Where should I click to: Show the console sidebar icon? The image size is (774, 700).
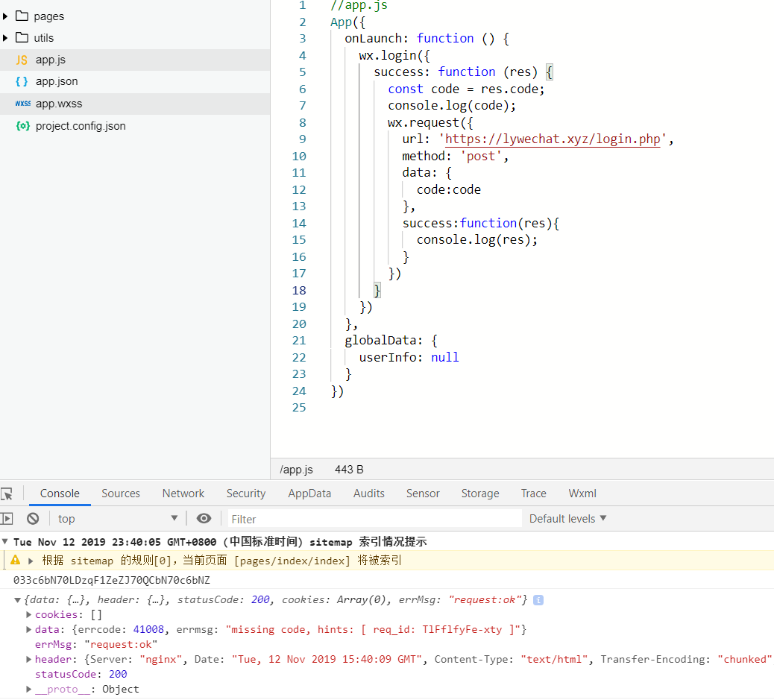tap(7, 519)
